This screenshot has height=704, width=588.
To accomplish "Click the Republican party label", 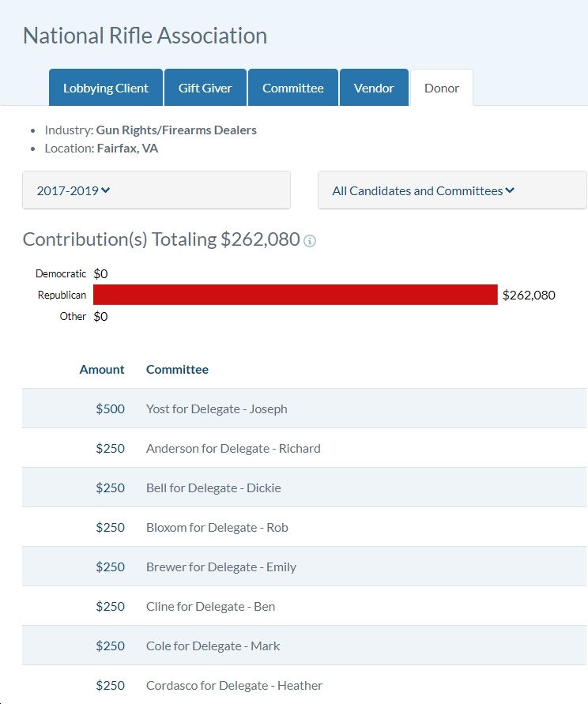I will [x=62, y=295].
